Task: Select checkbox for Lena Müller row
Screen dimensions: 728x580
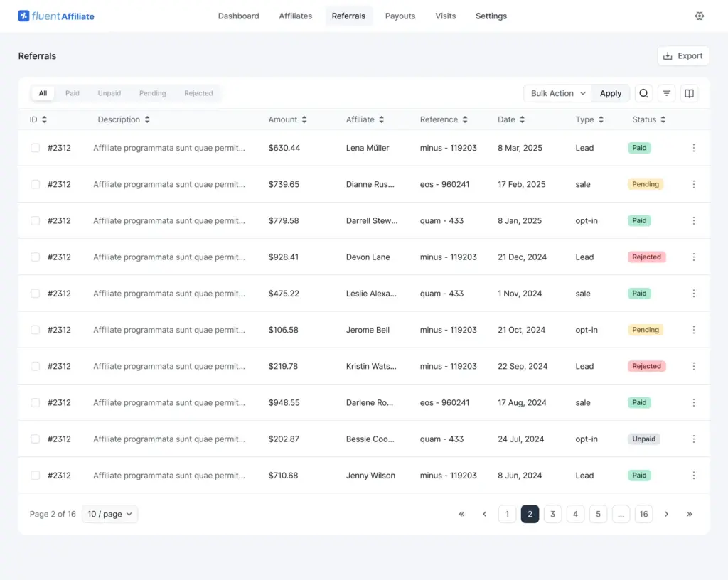Action: point(36,148)
